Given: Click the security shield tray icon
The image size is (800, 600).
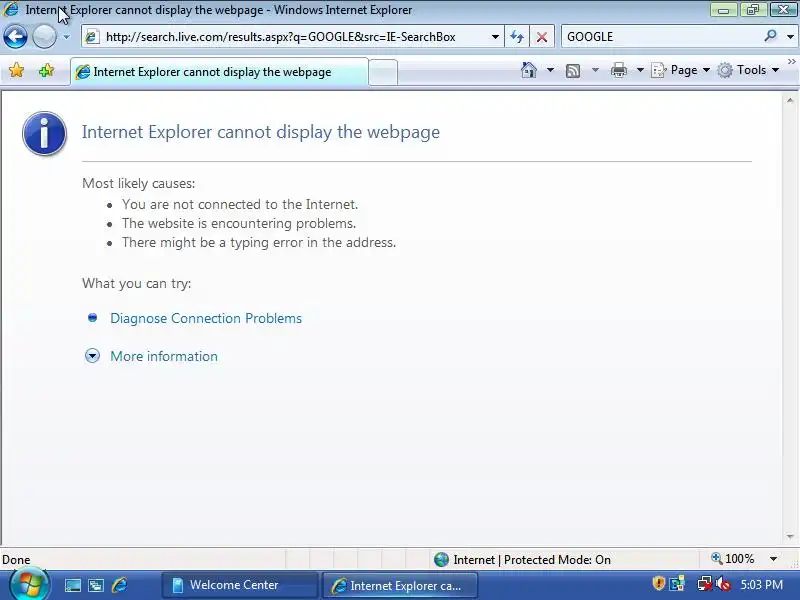Looking at the screenshot, I should click(x=659, y=583).
